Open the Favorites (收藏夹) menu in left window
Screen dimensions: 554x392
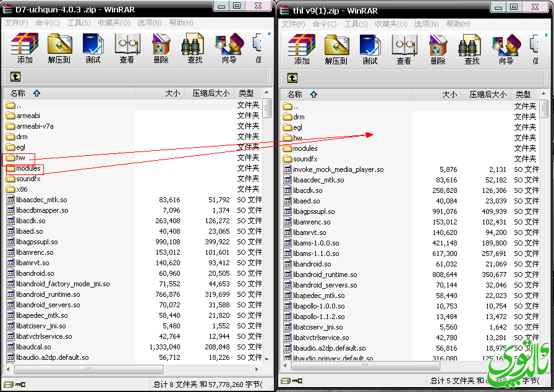coord(114,23)
